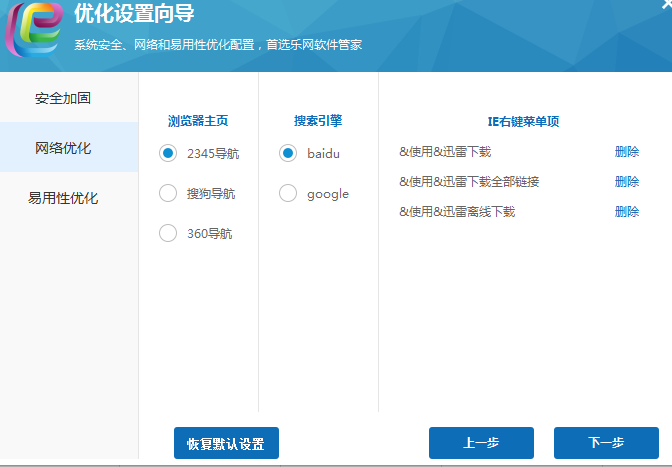Pick 360导航 as the homepage
The width and height of the screenshot is (672, 467).
pos(168,234)
